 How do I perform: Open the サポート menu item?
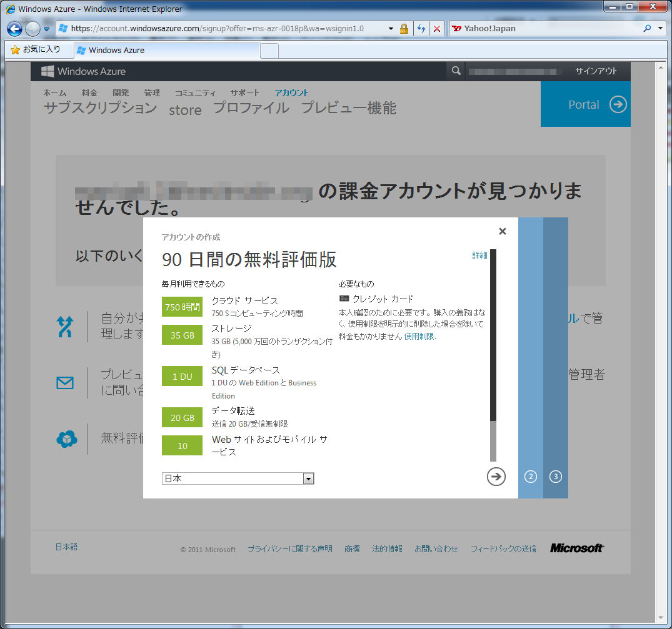pos(244,93)
